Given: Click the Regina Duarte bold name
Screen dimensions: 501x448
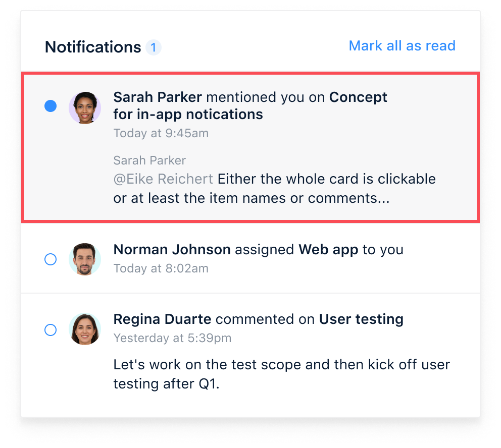Looking at the screenshot, I should 162,319.
